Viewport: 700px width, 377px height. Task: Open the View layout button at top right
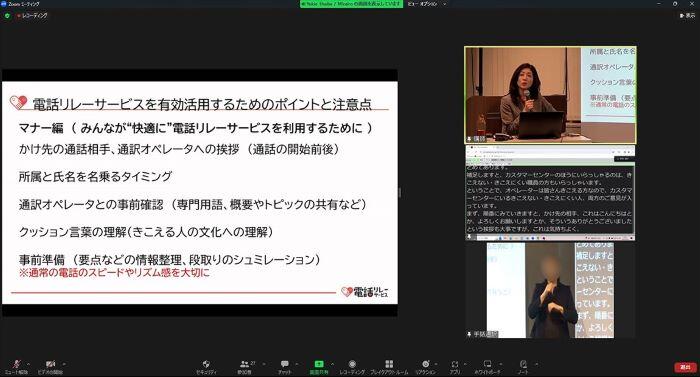coord(687,16)
